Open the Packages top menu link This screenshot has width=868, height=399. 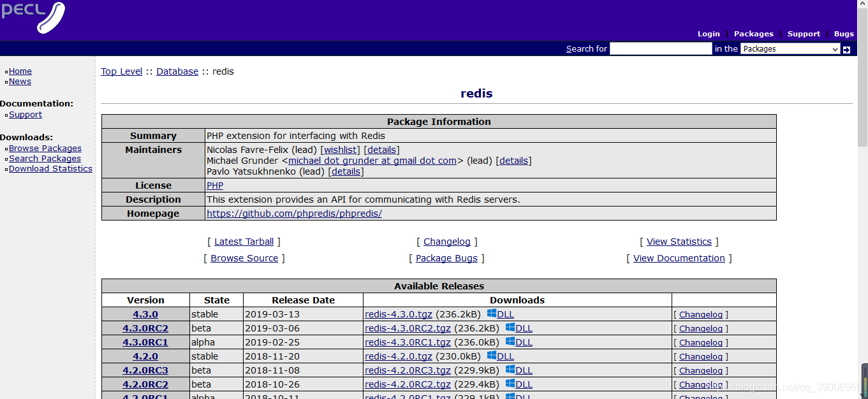(x=754, y=34)
